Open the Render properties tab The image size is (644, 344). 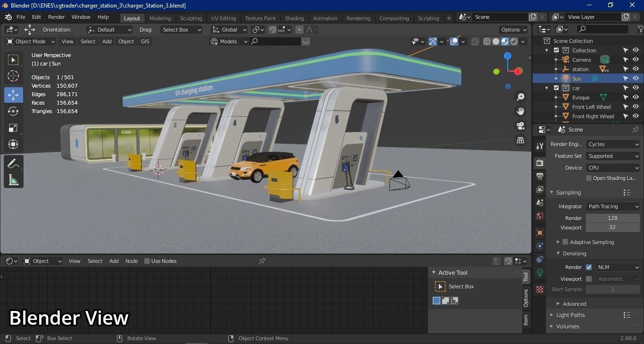coord(540,163)
